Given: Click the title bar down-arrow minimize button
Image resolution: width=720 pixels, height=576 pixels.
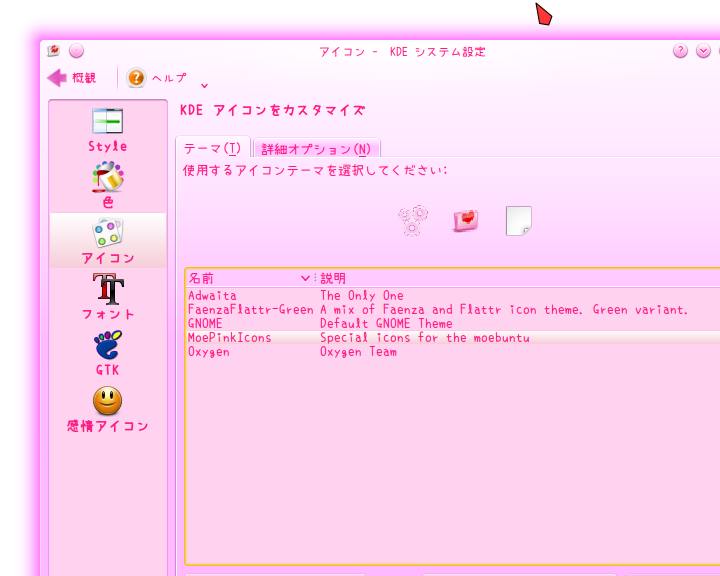Looking at the screenshot, I should coord(703,51).
